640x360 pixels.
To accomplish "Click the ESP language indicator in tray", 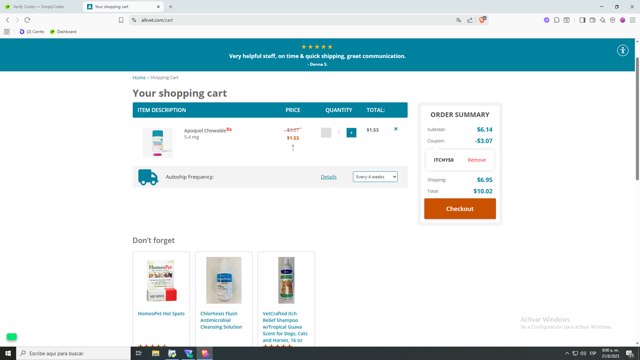I will tap(593, 353).
